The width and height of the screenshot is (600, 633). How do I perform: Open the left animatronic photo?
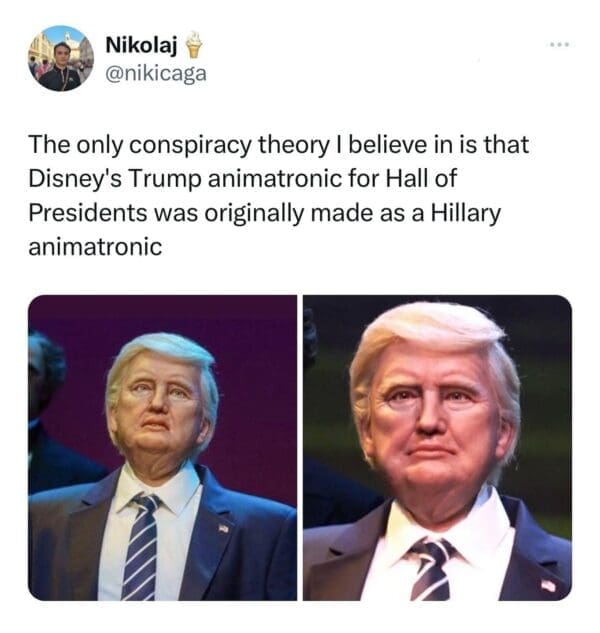point(162,448)
